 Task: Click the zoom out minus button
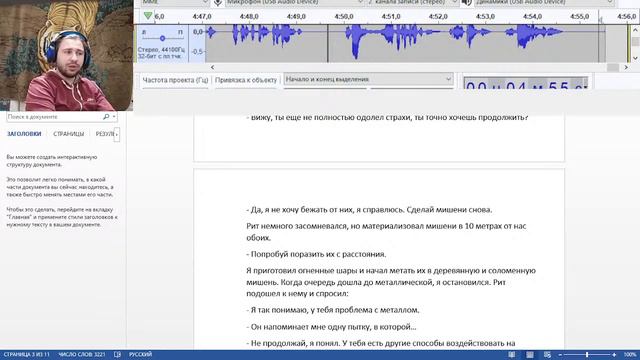point(560,355)
